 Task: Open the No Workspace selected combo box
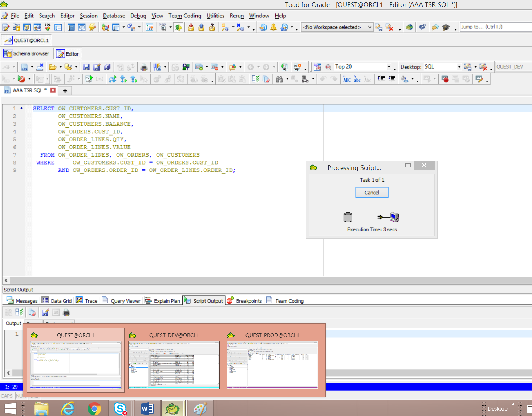(337, 27)
